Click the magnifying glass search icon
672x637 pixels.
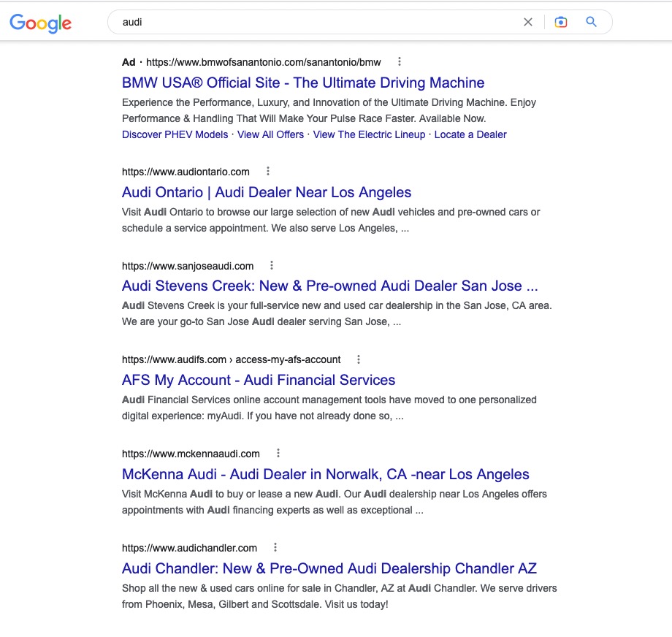(x=591, y=22)
